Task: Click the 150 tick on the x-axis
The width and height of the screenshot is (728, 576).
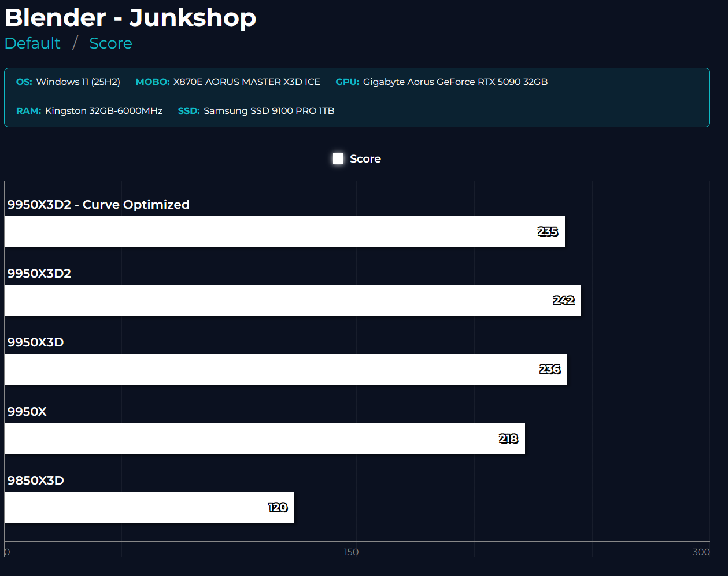Action: (x=351, y=552)
